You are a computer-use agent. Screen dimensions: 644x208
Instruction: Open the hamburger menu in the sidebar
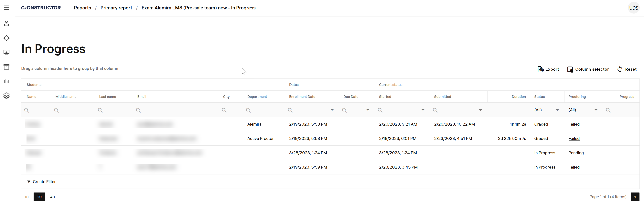pos(6,8)
